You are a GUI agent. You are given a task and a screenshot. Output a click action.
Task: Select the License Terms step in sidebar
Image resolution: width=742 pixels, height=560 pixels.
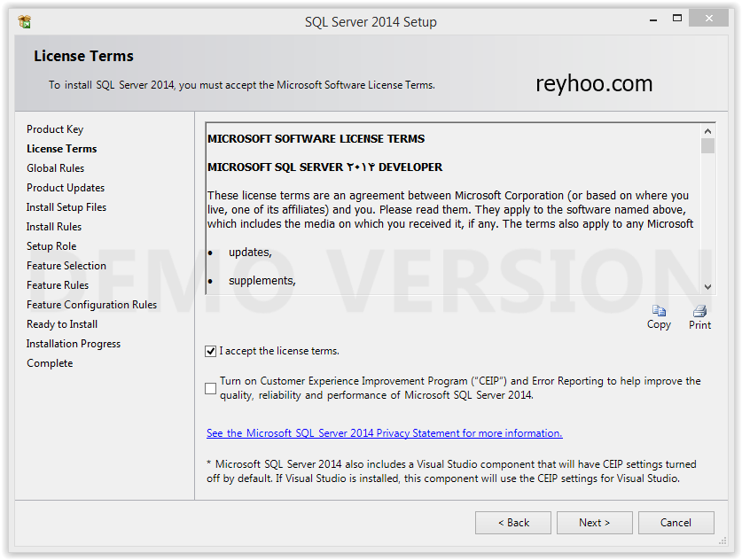[x=61, y=149]
